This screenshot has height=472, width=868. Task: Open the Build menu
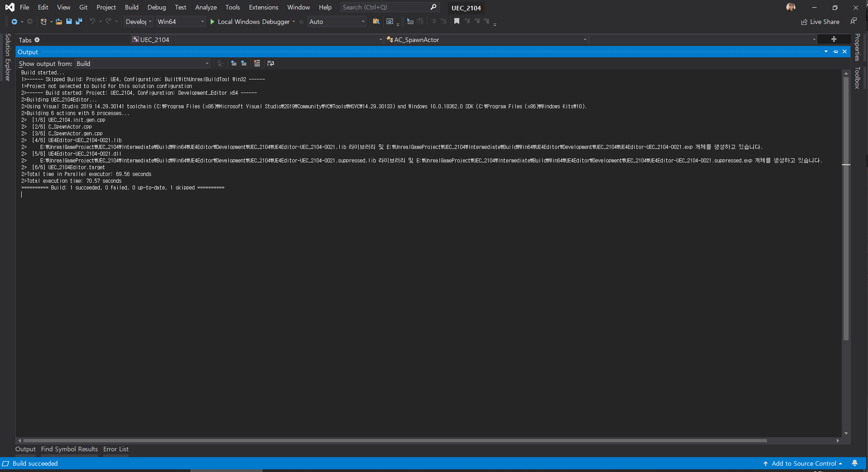coord(132,7)
